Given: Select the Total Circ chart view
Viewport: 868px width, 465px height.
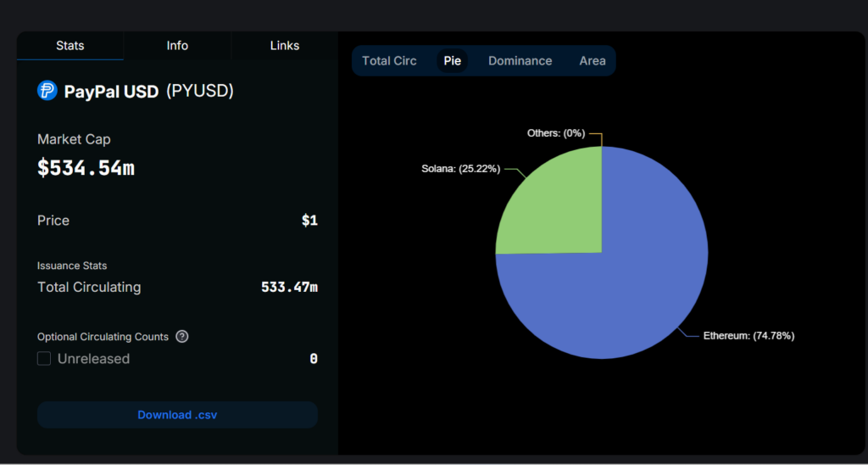Looking at the screenshot, I should (389, 61).
